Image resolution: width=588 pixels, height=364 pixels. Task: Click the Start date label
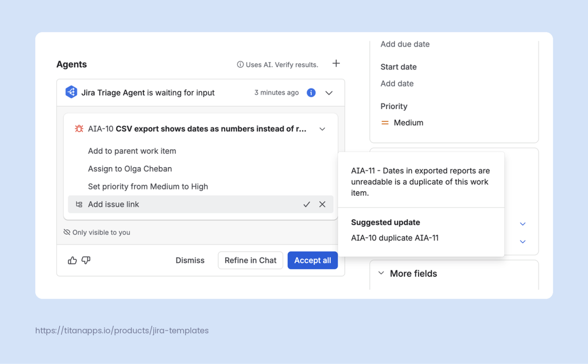(399, 67)
